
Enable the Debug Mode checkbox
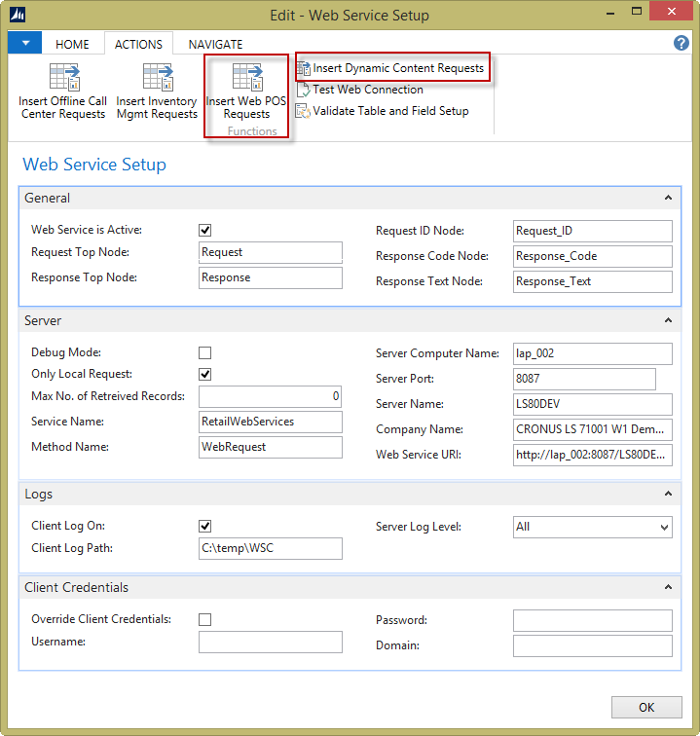(x=204, y=353)
